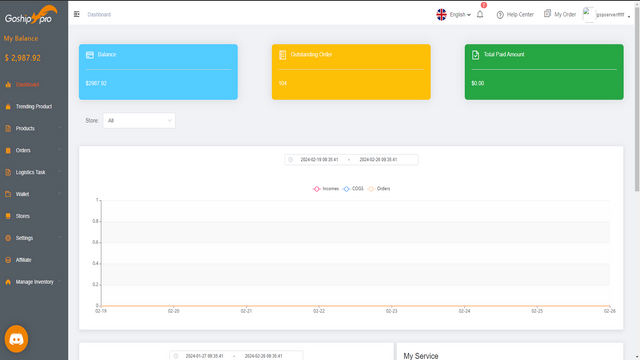Toggle the Orders series in chart legend
The height and width of the screenshot is (360, 640).
click(379, 189)
